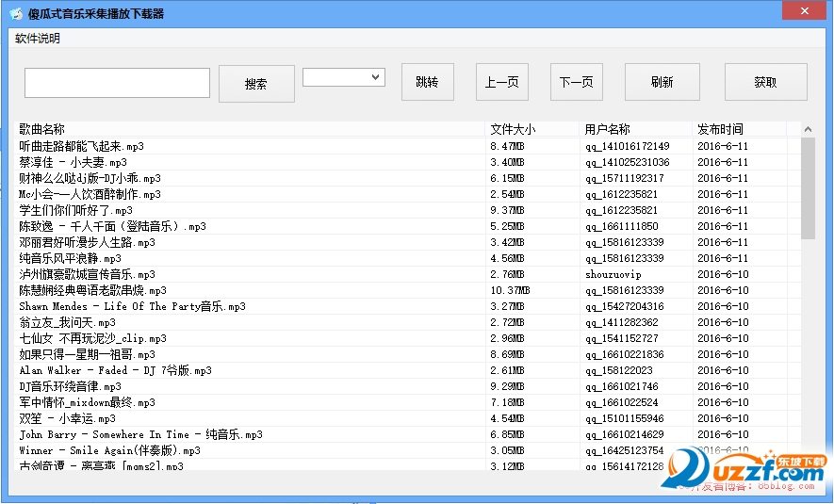Click the app icon in title bar
The height and width of the screenshot is (504, 834).
(15, 13)
